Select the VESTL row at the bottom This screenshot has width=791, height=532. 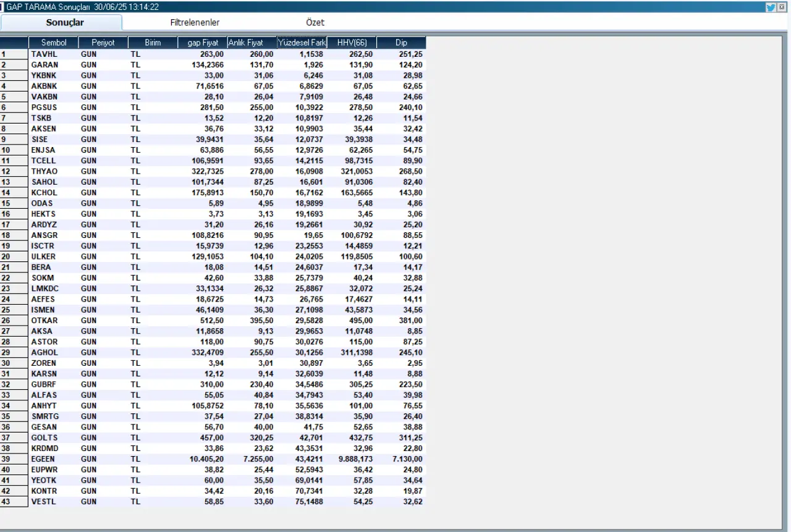click(x=43, y=502)
